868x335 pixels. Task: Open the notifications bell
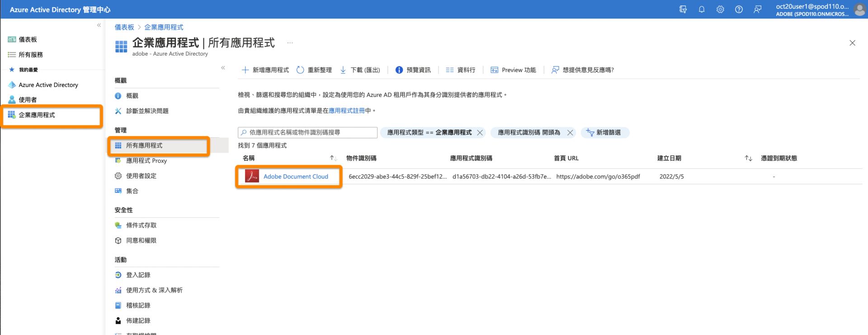coord(702,9)
